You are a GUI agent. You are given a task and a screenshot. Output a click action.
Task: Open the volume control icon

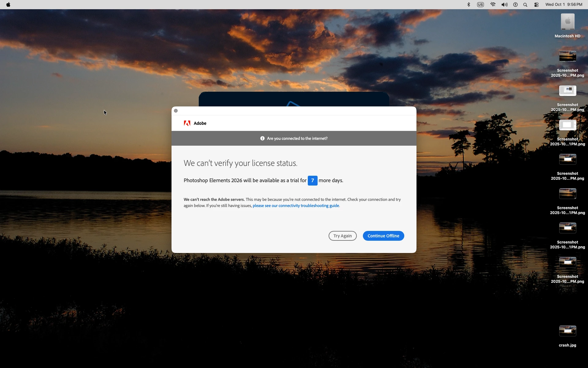point(504,5)
